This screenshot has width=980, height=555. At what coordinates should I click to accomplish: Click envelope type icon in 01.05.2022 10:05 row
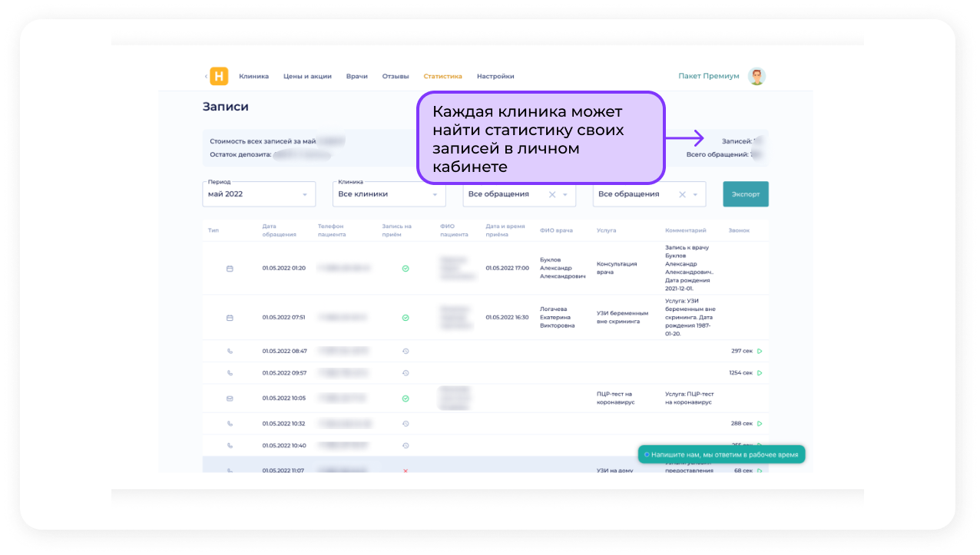[x=229, y=398]
